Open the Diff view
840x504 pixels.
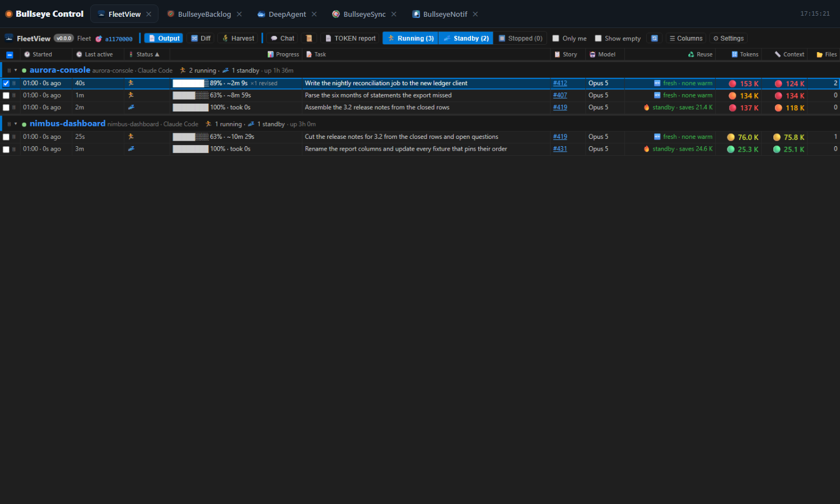(200, 38)
